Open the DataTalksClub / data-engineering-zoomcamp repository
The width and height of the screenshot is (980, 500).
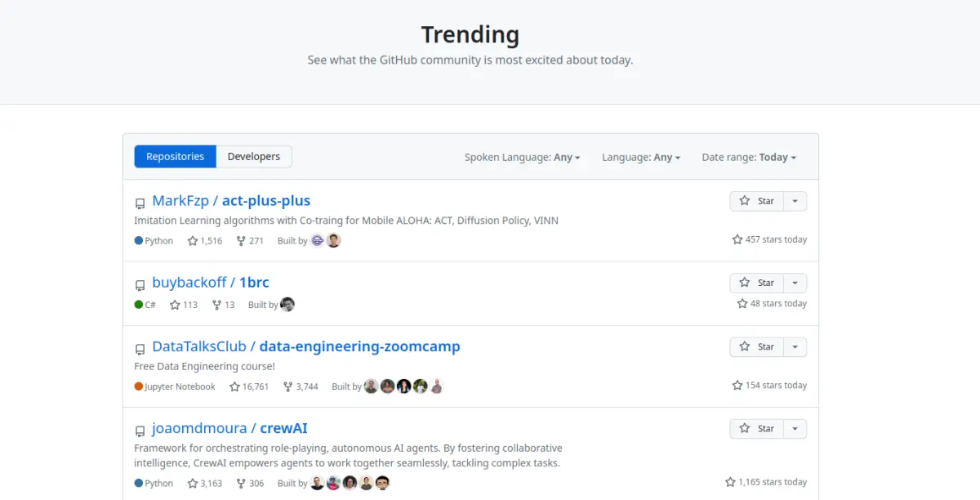(x=306, y=346)
